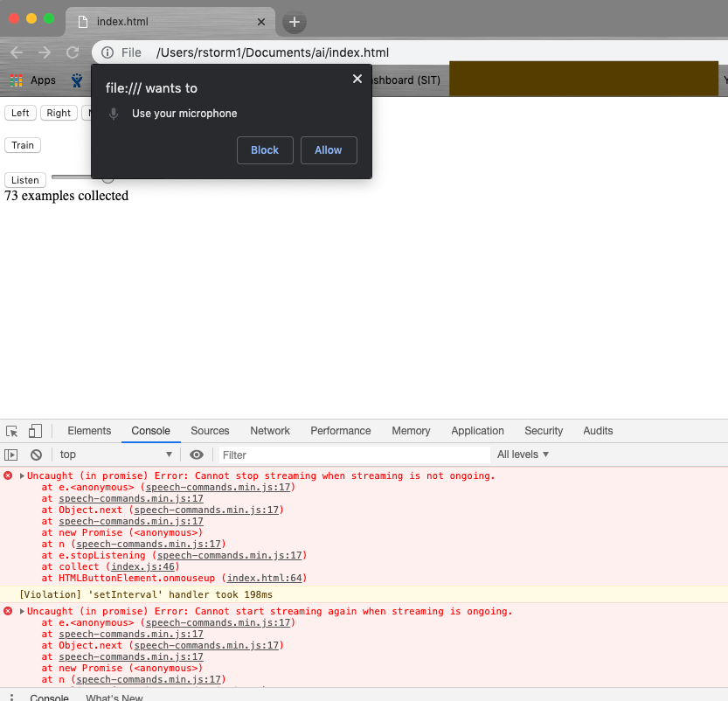Toggle the device toolbar icon

[x=33, y=431]
